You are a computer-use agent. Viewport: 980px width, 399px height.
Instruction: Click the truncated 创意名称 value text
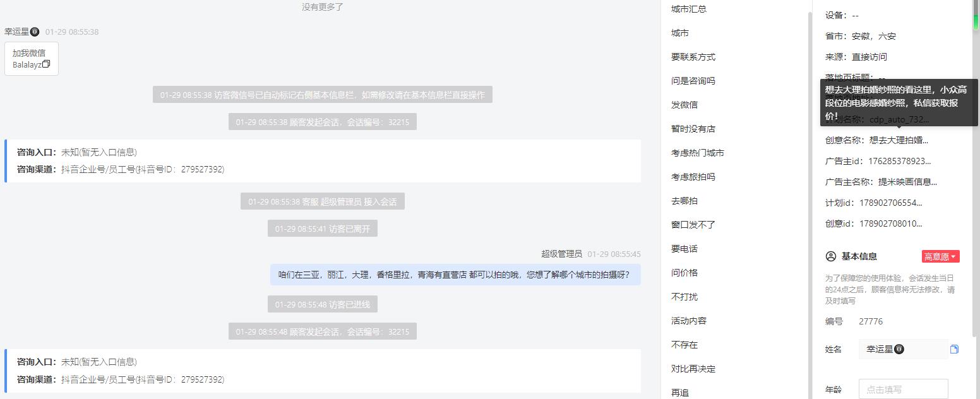[x=899, y=140]
